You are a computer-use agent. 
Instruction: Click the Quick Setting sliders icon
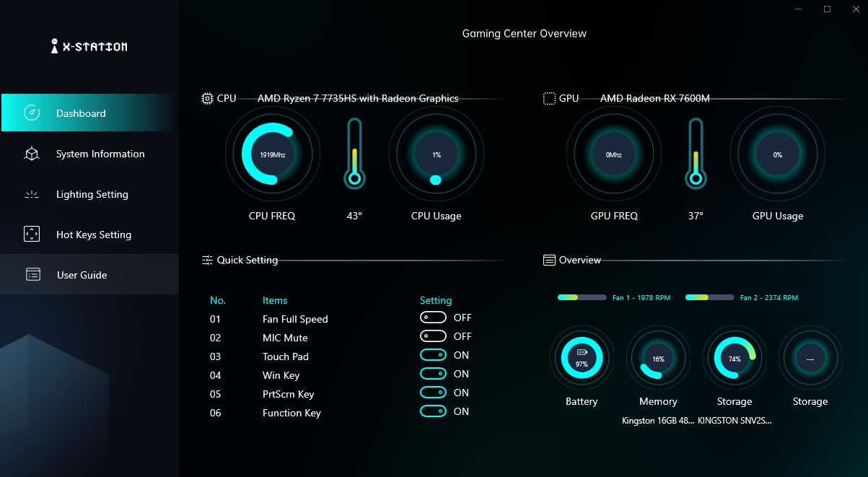[x=207, y=260]
